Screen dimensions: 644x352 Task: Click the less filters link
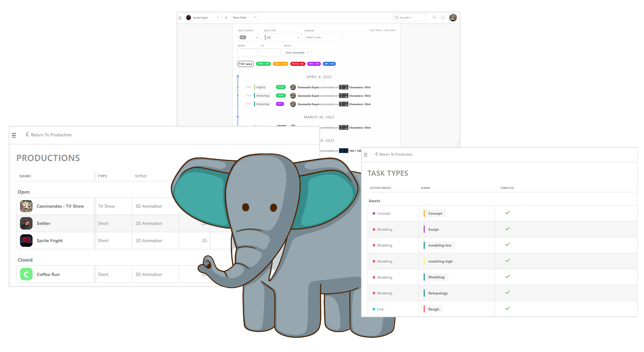pyautogui.click(x=376, y=30)
